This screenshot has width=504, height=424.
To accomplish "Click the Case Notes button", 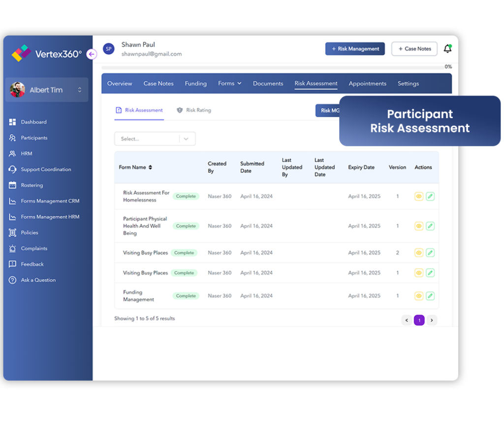I will pos(414,49).
